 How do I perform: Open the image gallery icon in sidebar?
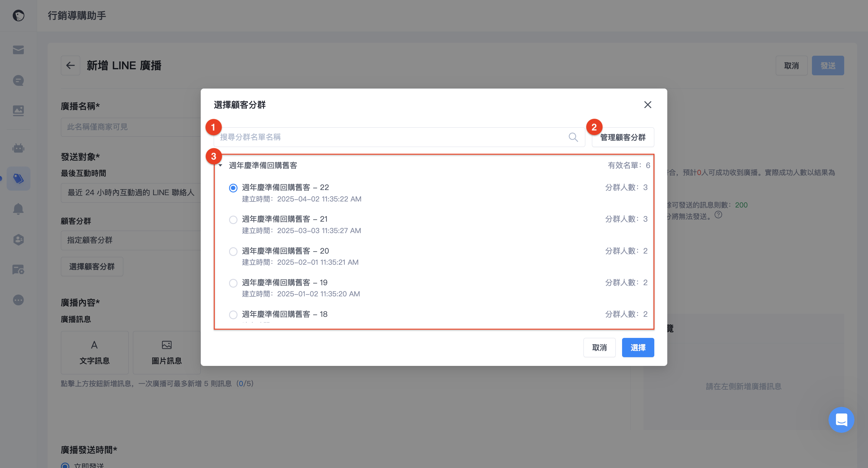click(x=18, y=111)
